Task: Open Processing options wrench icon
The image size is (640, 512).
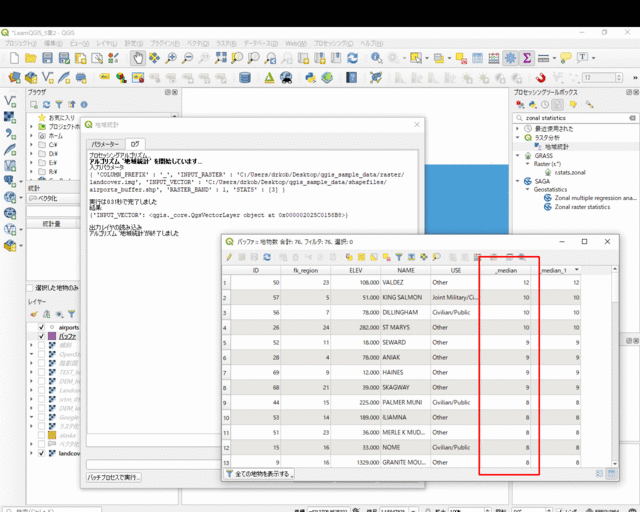Action: point(589,105)
